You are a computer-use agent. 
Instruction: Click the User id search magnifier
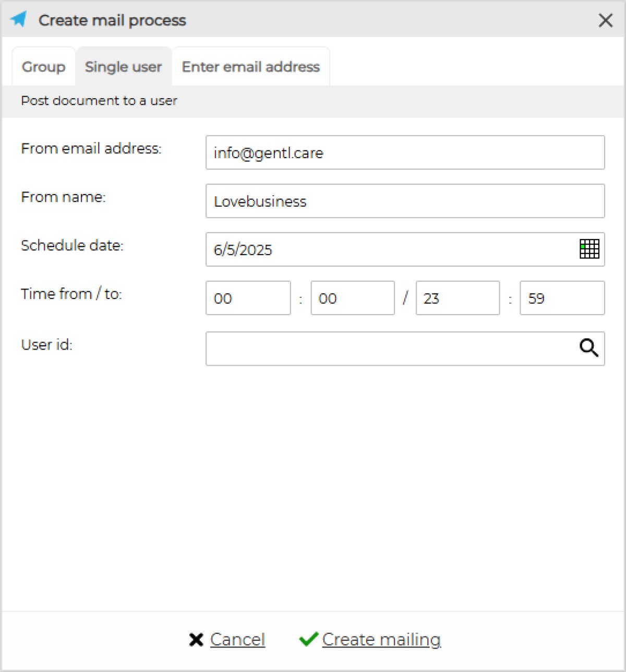point(589,347)
